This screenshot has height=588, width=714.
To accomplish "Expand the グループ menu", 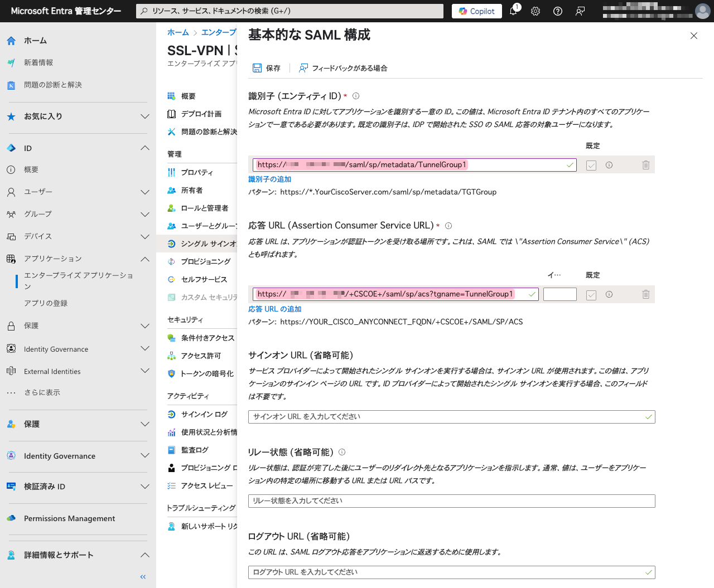I will (145, 214).
